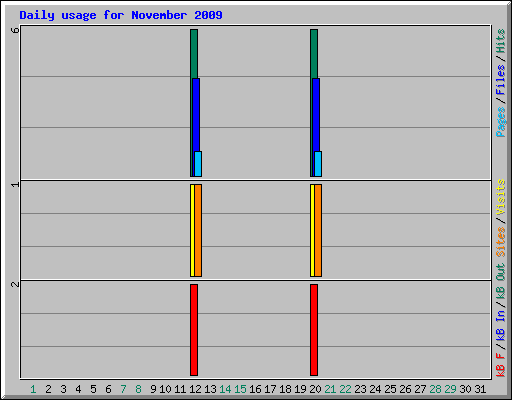Click day label '6' on the x-axis
512x400 pixels.
point(108,389)
